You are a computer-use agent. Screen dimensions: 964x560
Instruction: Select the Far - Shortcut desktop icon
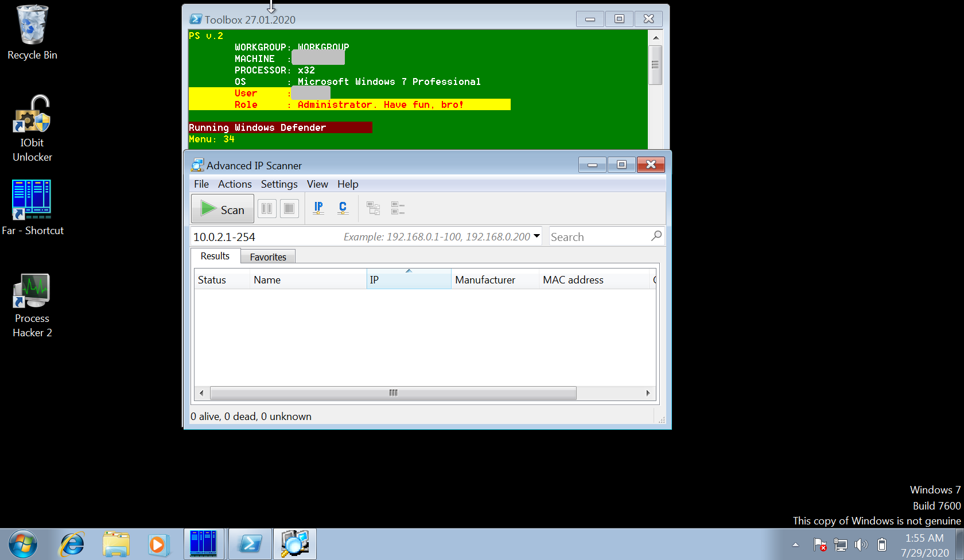click(x=32, y=207)
